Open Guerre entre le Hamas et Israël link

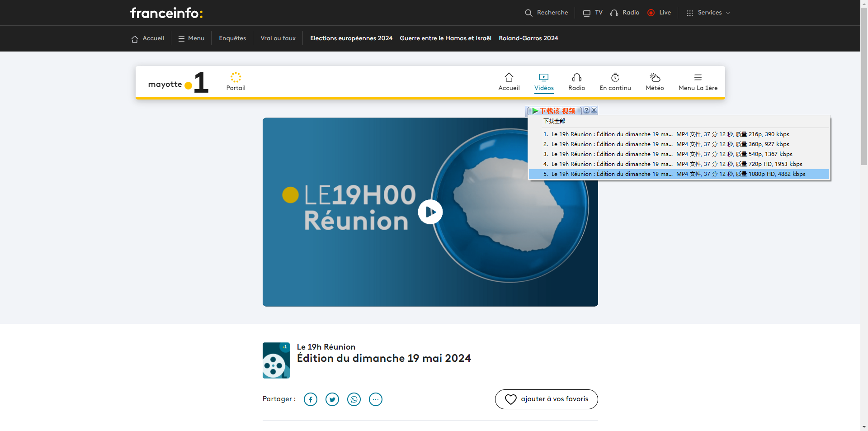click(x=445, y=38)
